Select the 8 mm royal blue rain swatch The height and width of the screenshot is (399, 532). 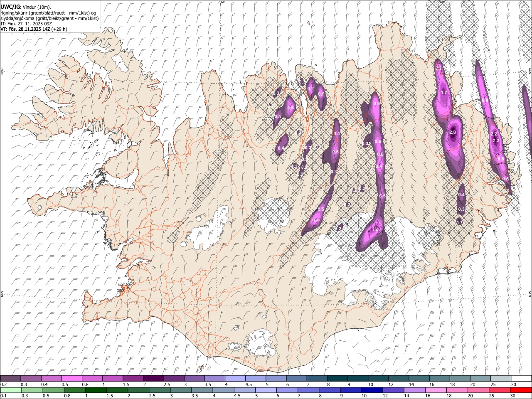coord(329,390)
